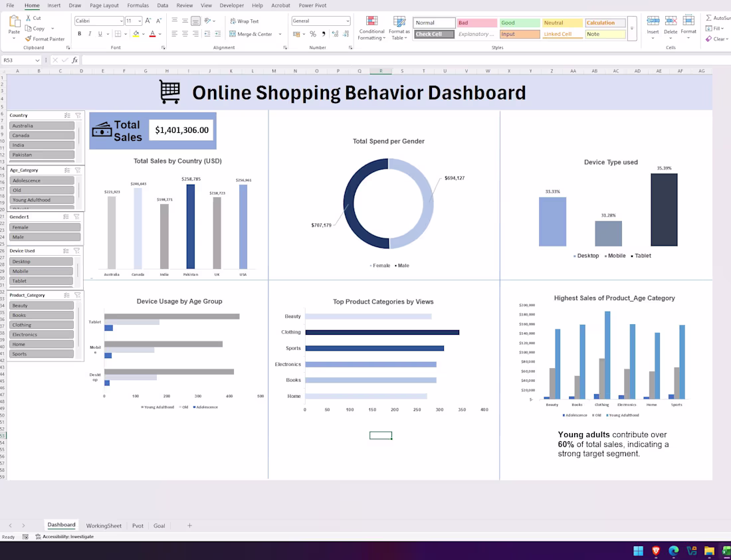
Task: Open the font name dropdown
Action: click(x=121, y=21)
